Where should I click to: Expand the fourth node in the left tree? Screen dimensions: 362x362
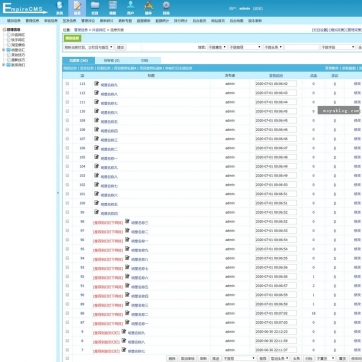pos(4,50)
